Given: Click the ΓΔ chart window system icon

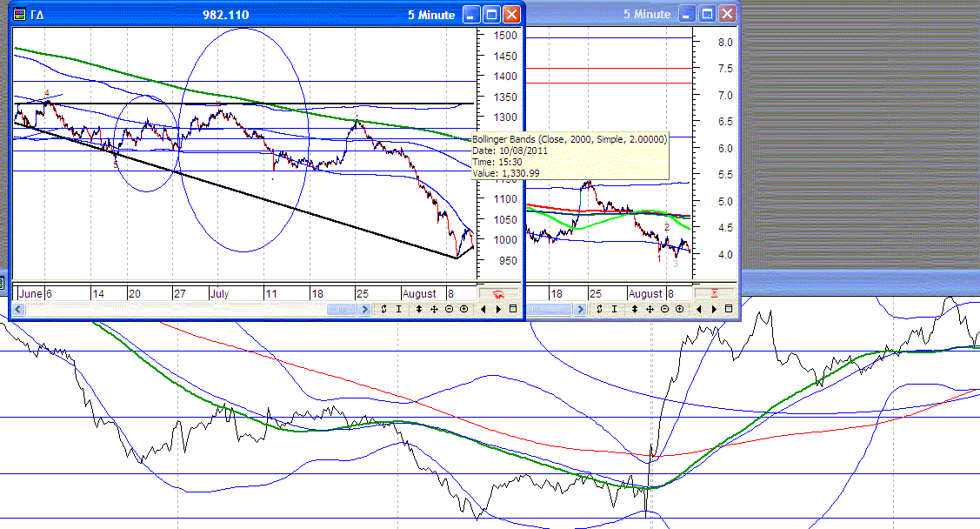Looking at the screenshot, I should [x=19, y=15].
